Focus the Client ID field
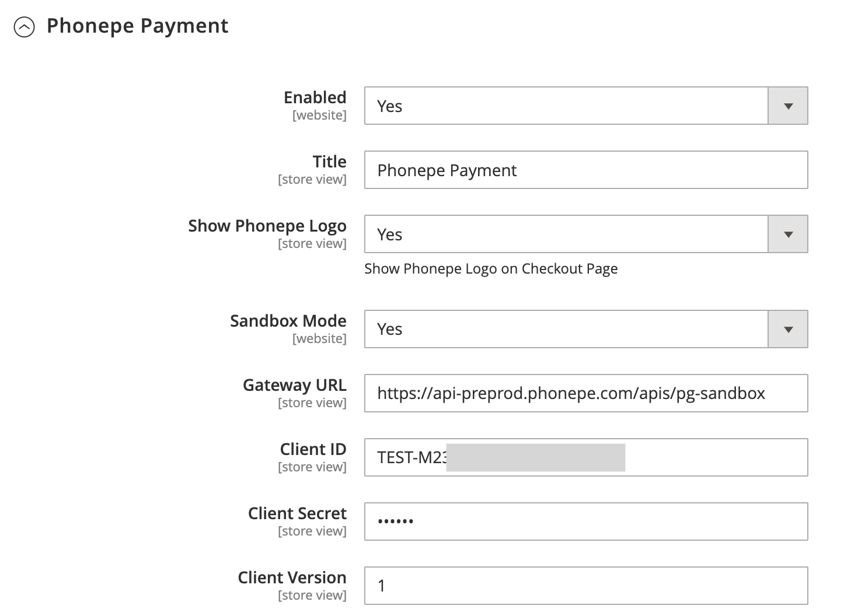844x616 pixels. 586,457
